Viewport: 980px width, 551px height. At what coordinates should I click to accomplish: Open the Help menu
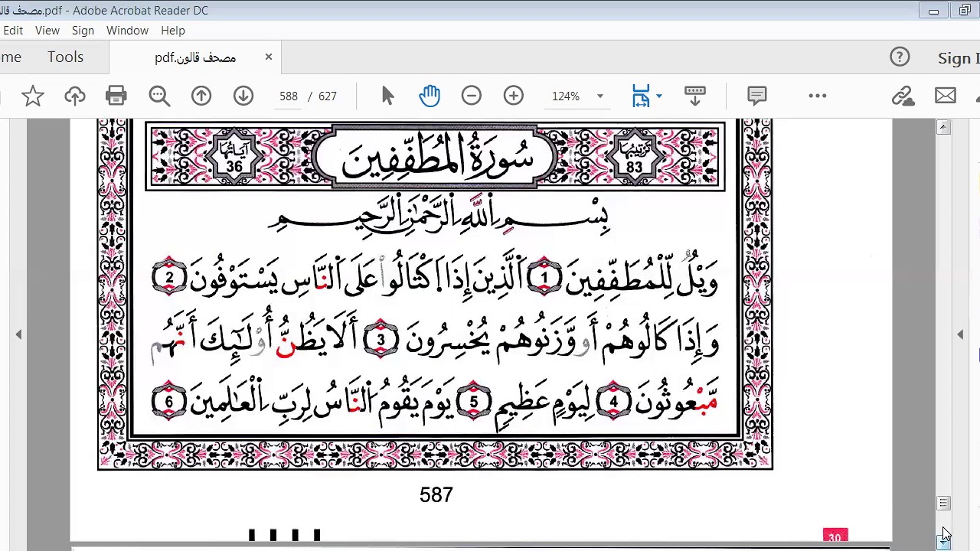pos(173,31)
